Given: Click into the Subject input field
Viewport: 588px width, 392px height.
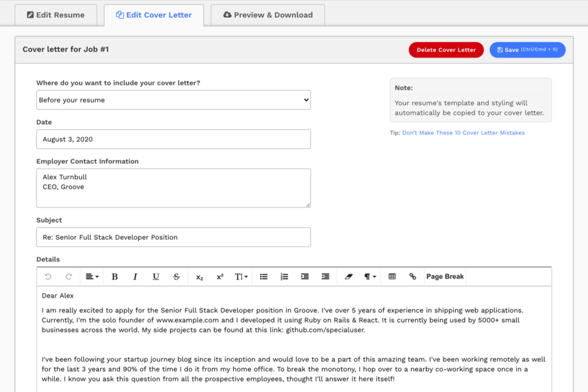Looking at the screenshot, I should point(173,237).
